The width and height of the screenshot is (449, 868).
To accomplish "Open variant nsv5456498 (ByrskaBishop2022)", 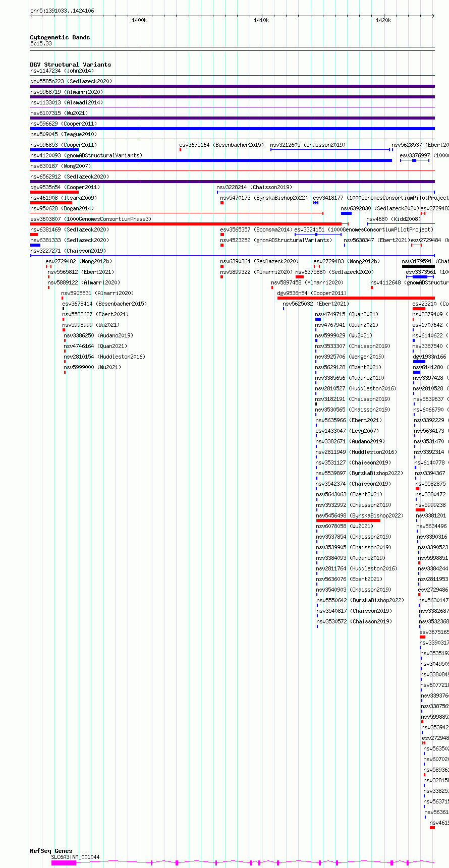I will click(360, 516).
